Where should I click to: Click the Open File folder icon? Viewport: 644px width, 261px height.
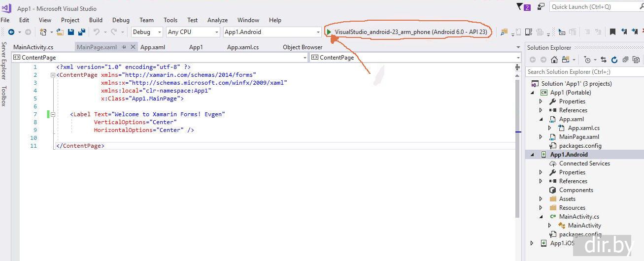[x=60, y=32]
